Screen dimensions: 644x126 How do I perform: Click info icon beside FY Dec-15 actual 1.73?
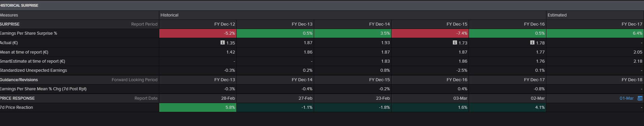pos(455,42)
